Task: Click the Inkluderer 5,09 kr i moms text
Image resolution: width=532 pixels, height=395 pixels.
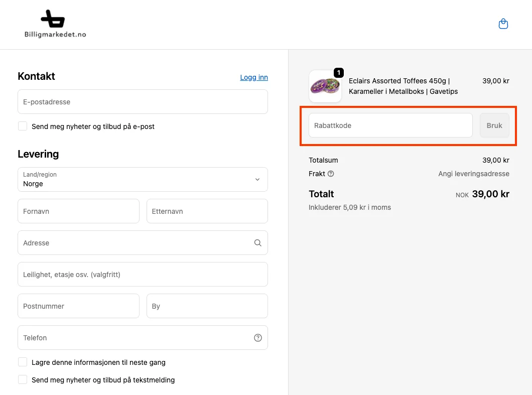Action: pyautogui.click(x=349, y=207)
